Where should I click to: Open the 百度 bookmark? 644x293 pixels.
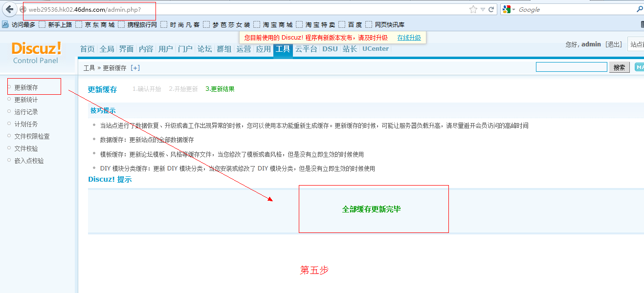coord(350,24)
